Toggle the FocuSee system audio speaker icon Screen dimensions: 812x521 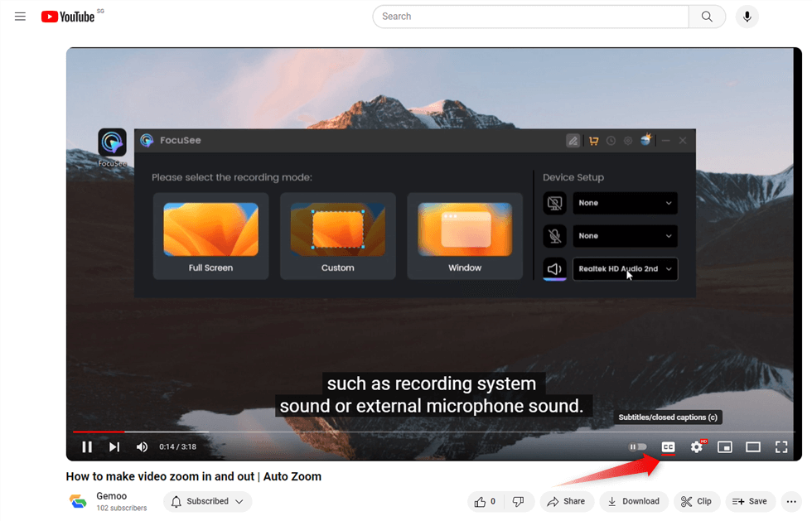(x=554, y=269)
